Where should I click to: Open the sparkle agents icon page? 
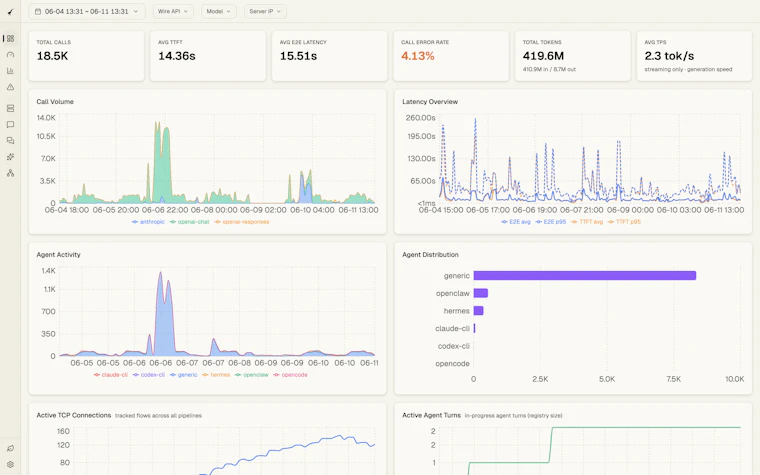pos(10,157)
